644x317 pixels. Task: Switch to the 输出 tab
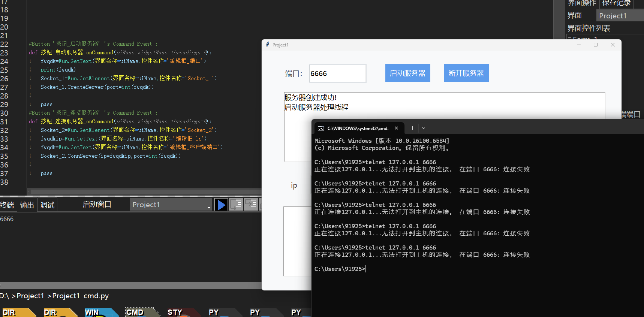27,205
